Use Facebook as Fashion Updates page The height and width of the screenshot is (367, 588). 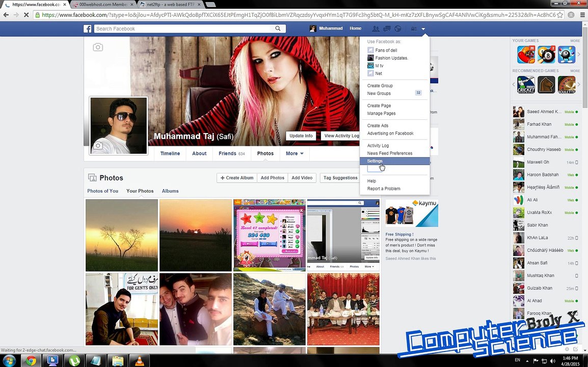[391, 58]
